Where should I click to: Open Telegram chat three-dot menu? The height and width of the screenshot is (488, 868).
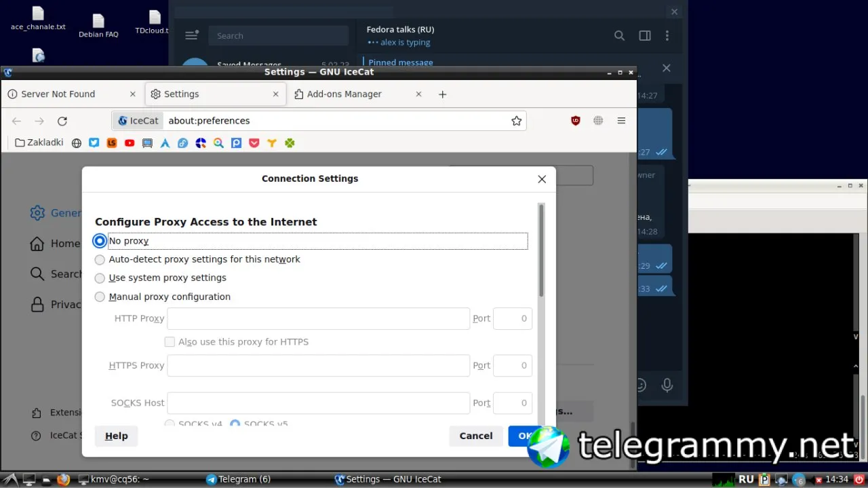[x=667, y=35]
